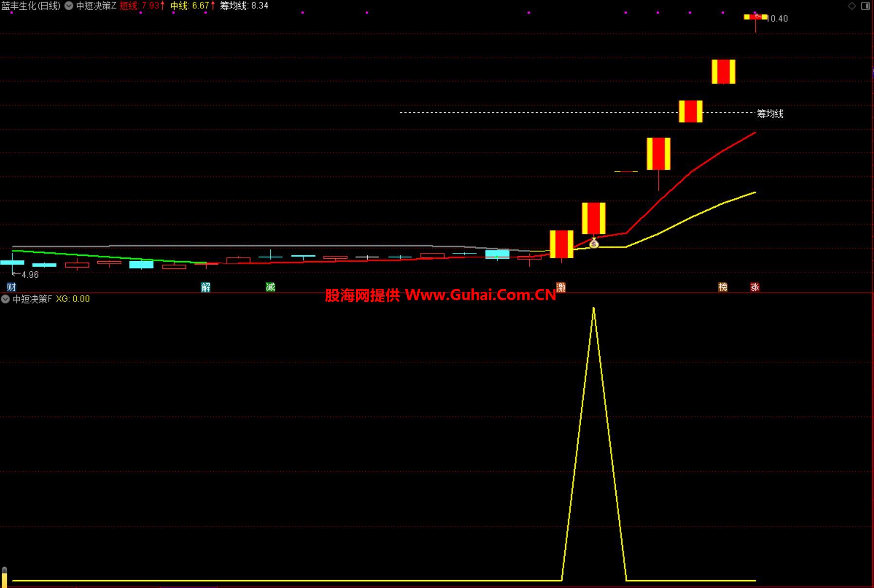Click the 激 signal marker icon
The image size is (874, 588).
(x=561, y=287)
